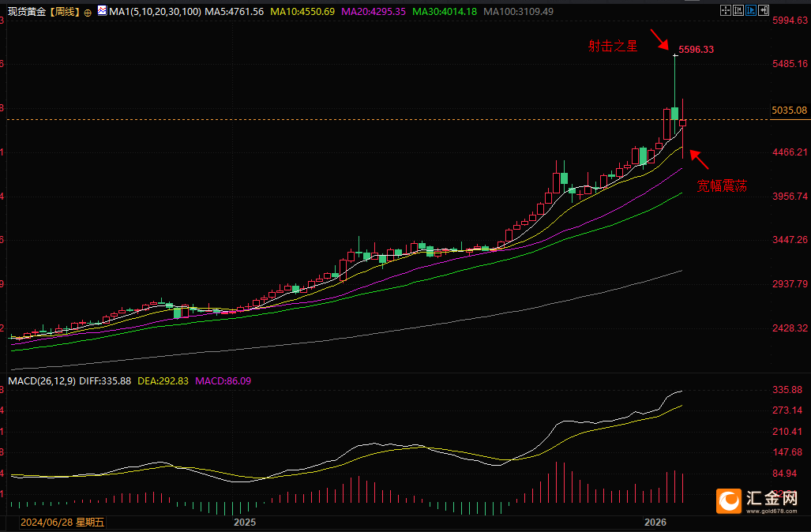This screenshot has height=532, width=811.
Task: Click the 2025 time axis marker
Action: [245, 523]
